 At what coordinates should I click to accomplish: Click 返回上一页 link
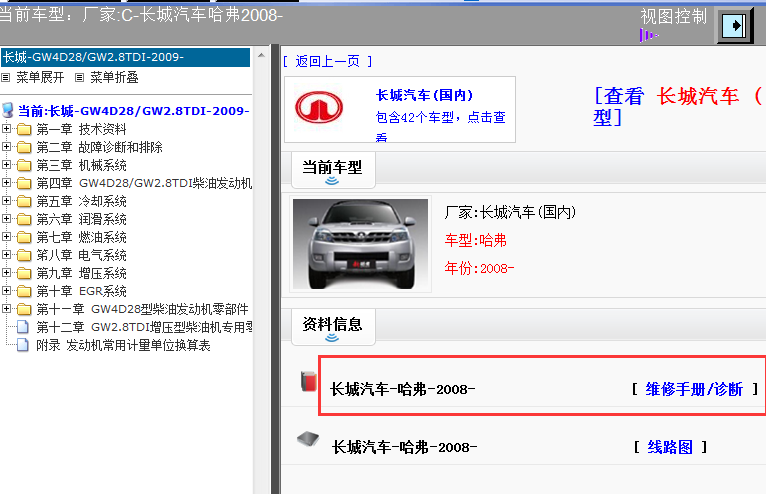(x=328, y=61)
